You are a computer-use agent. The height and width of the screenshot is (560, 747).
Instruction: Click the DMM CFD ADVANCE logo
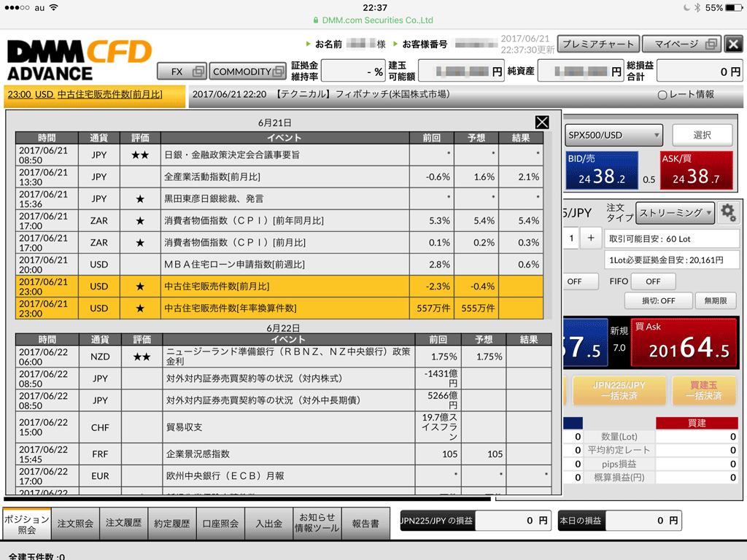click(x=79, y=61)
